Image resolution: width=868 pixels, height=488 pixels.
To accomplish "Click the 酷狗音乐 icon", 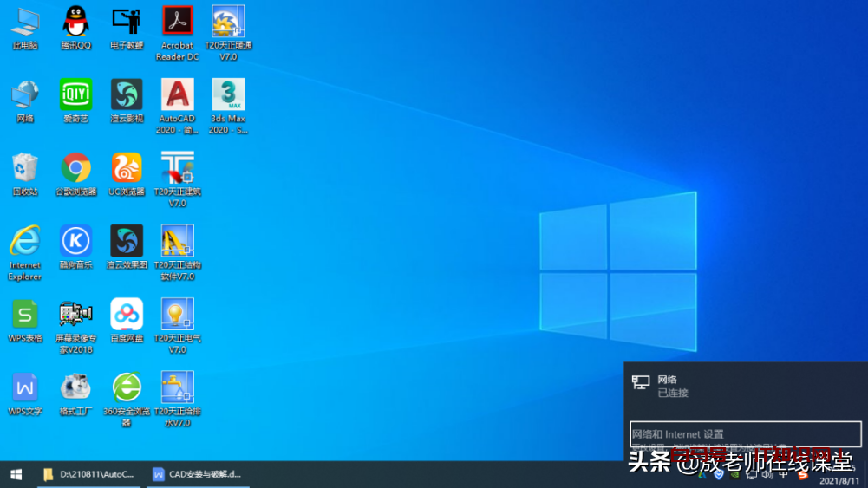I will (75, 241).
